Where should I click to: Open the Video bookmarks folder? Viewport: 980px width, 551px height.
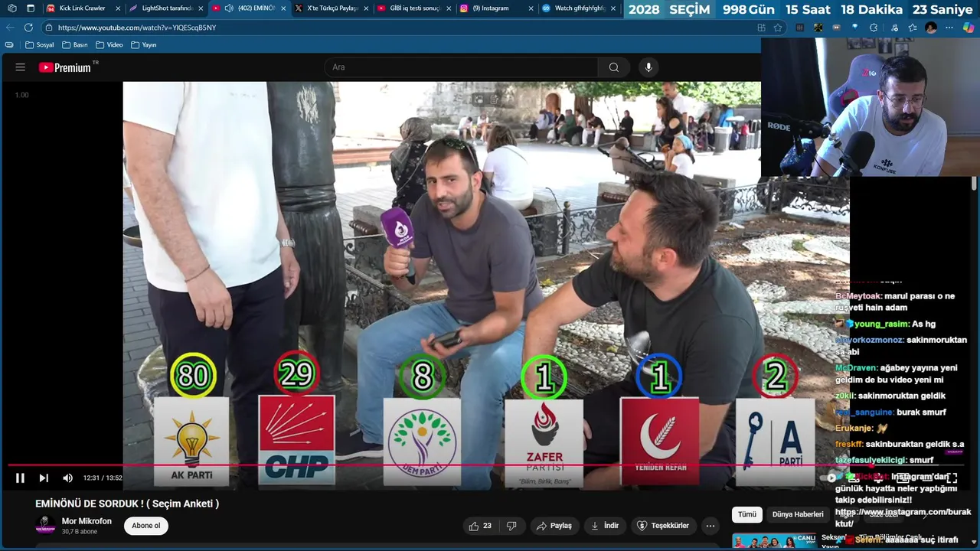109,45
